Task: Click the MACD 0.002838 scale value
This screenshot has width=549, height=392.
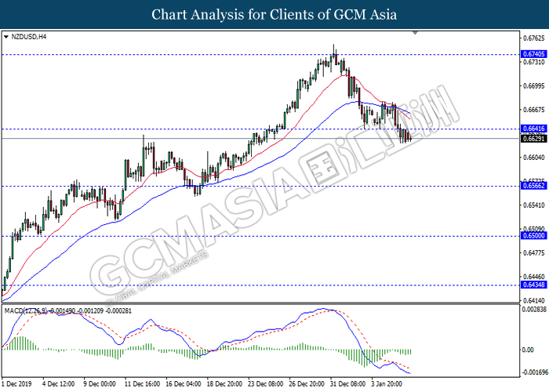Action: click(535, 310)
